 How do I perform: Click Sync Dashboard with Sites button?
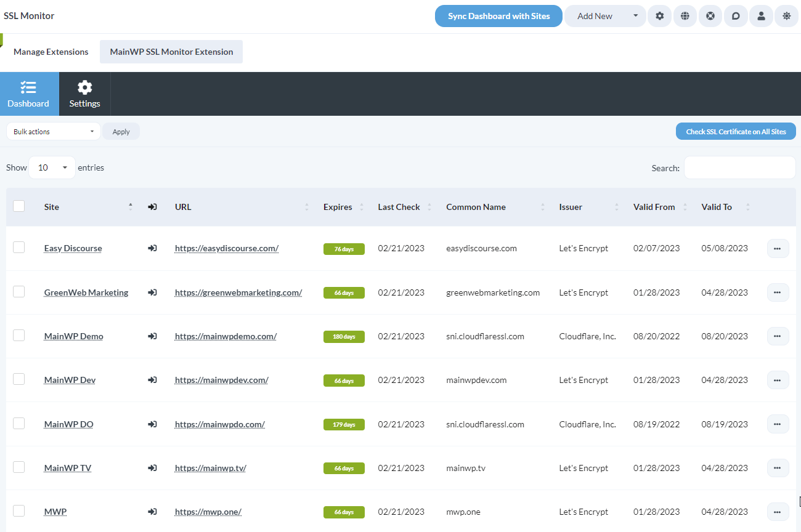pos(498,16)
